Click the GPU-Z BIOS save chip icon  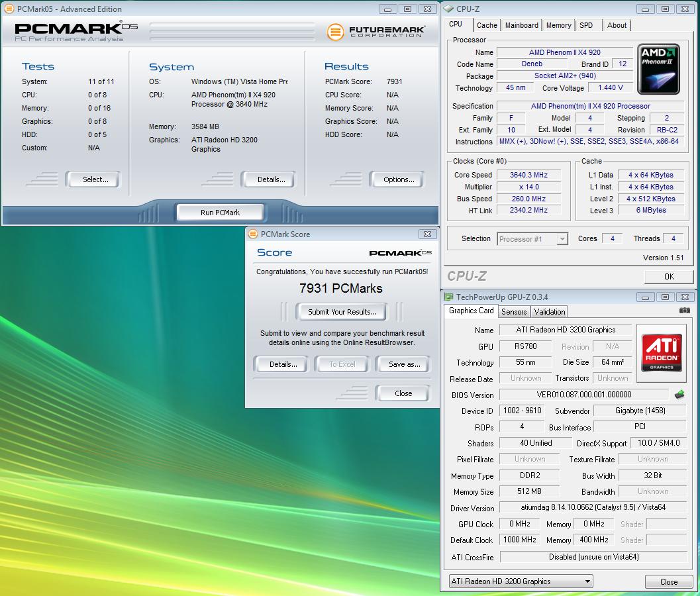679,394
